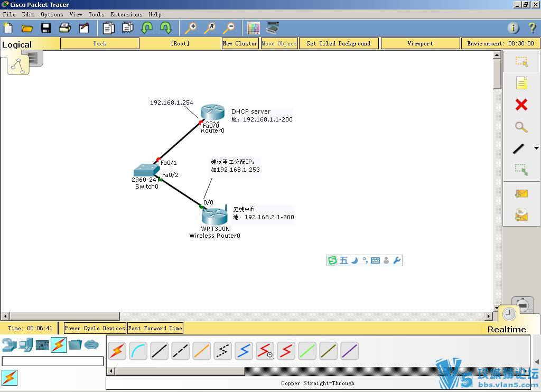Choose the Place Note tool

click(521, 83)
